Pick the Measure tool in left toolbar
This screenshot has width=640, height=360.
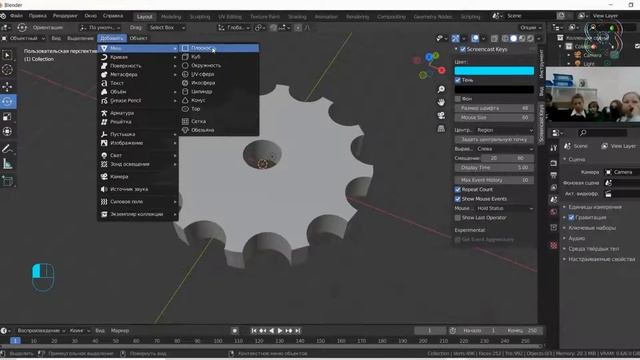click(7, 164)
